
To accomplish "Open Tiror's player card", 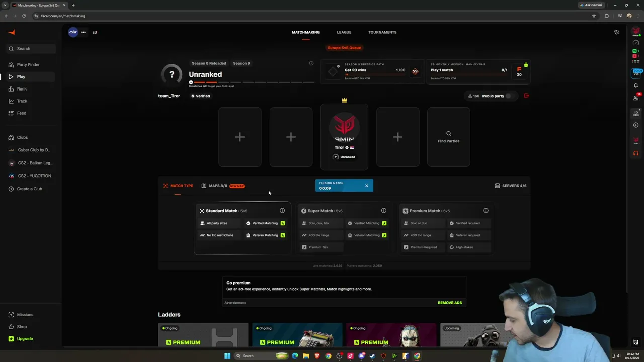I will coord(344,137).
